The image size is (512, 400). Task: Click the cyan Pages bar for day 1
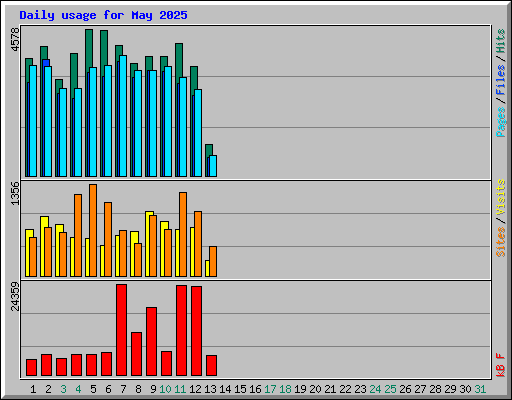33,121
